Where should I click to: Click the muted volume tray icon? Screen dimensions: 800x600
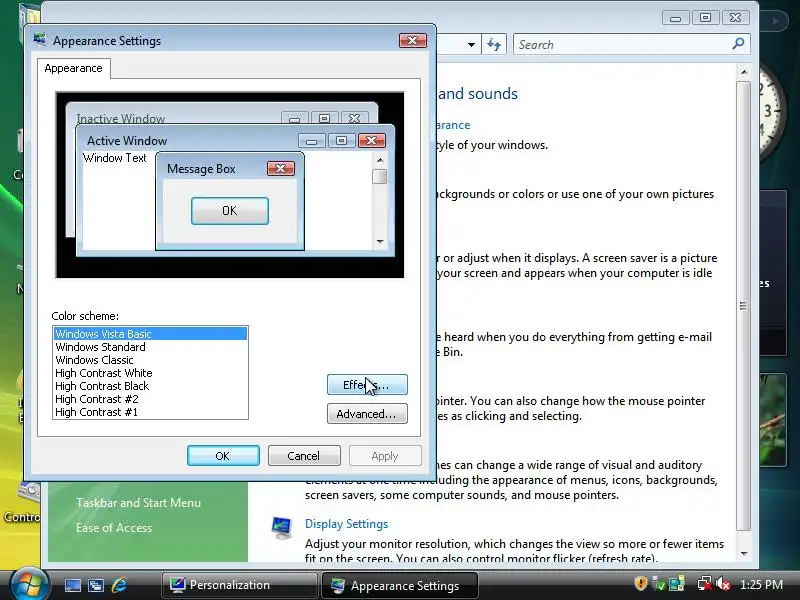pyautogui.click(x=723, y=584)
